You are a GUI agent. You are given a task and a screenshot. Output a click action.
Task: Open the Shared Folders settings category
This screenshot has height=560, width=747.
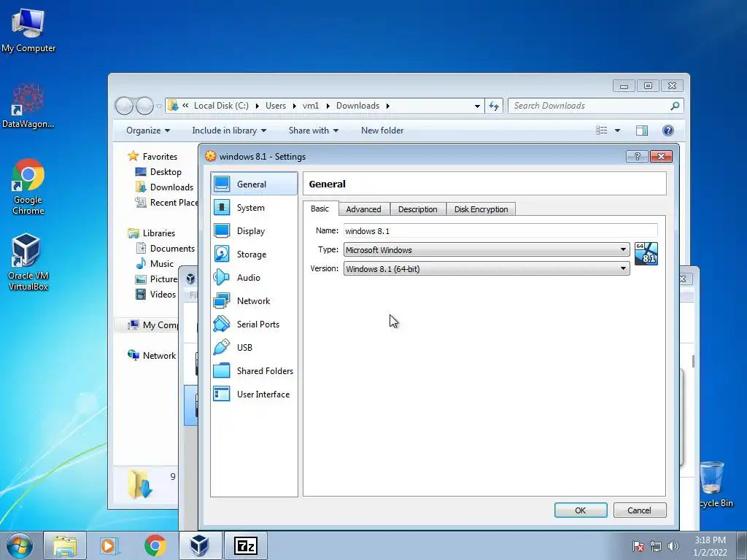click(254, 371)
